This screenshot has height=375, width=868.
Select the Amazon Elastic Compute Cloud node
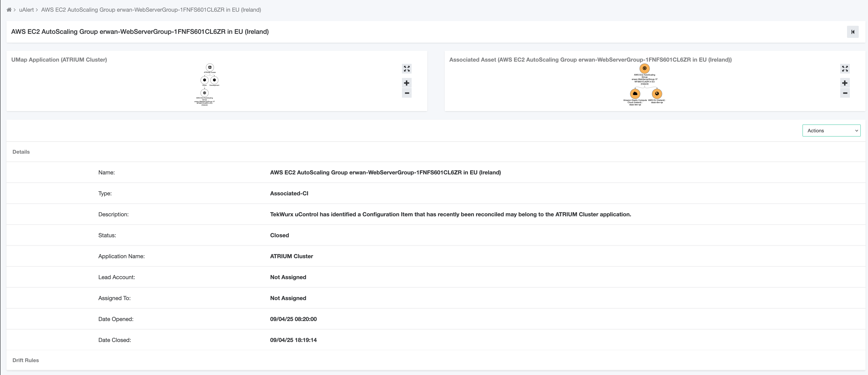(635, 94)
